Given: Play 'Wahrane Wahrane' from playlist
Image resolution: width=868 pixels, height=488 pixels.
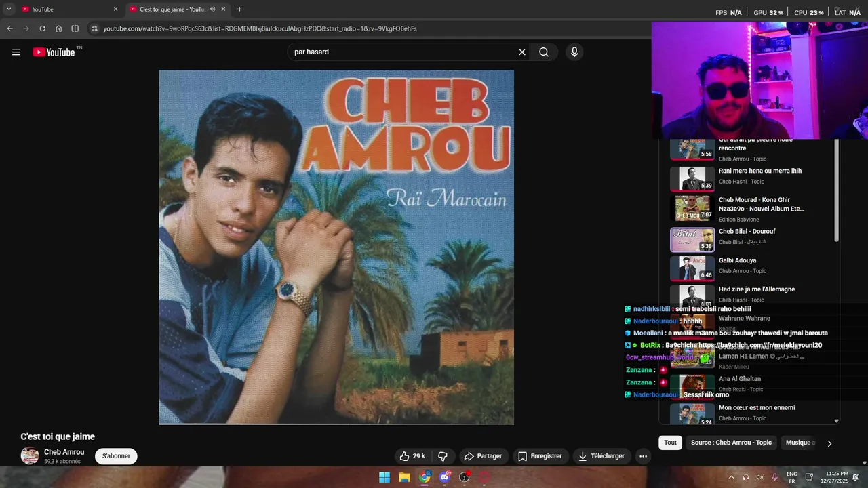Looking at the screenshot, I should (745, 319).
